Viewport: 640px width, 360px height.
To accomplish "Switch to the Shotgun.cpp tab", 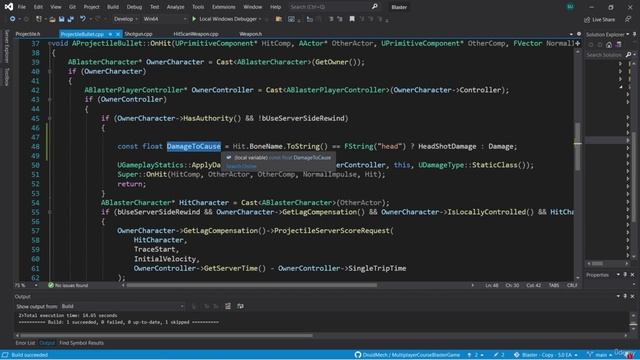I will 138,34.
